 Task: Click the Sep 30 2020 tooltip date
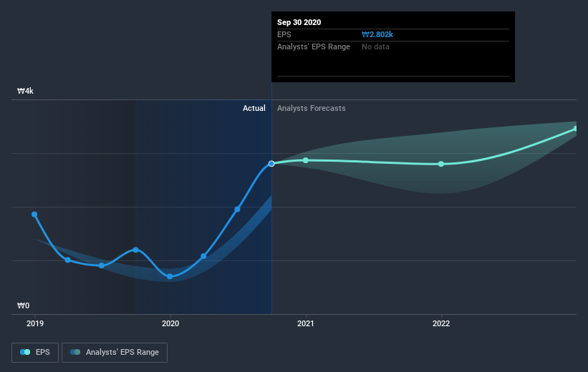click(x=299, y=22)
